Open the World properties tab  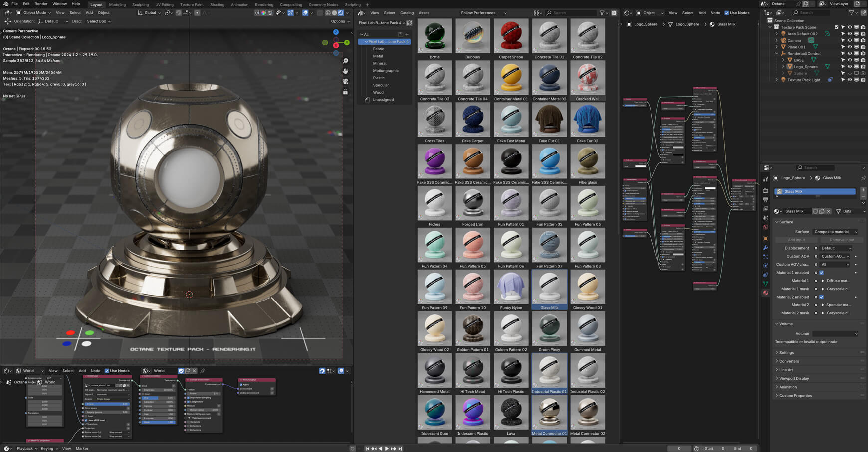tap(765, 227)
